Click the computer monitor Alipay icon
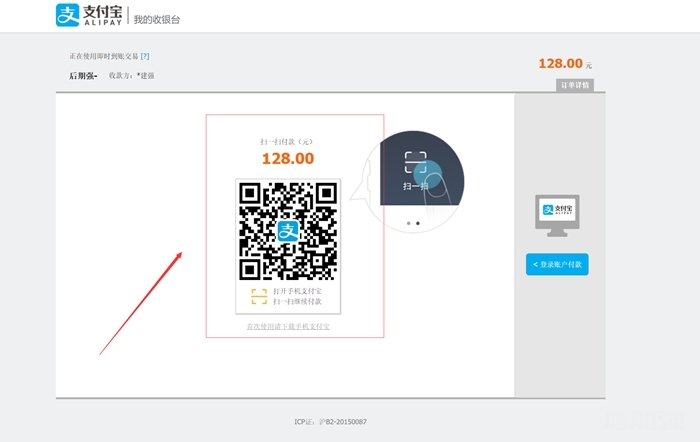 557,216
